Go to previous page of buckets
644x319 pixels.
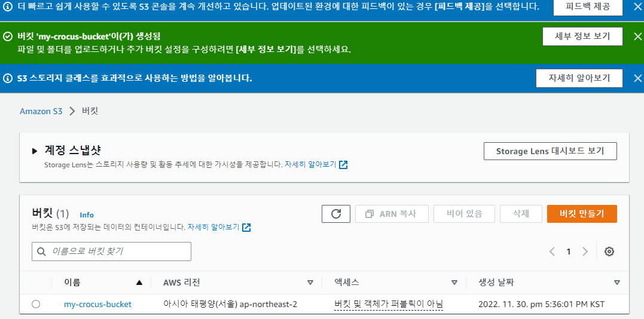tap(553, 251)
